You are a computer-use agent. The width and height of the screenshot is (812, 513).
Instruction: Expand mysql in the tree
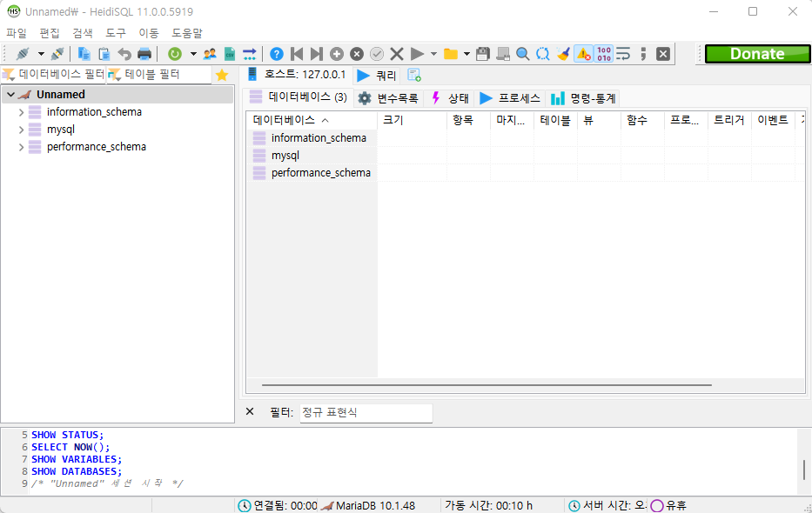point(21,130)
